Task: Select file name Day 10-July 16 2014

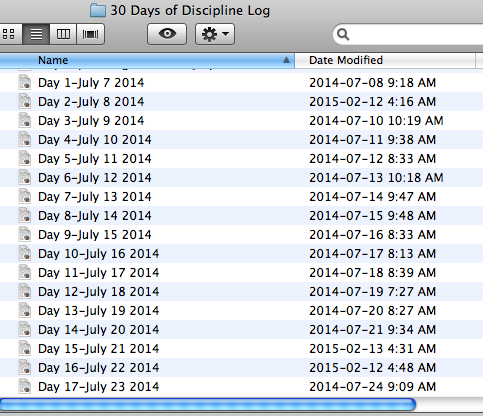Action: click(x=99, y=254)
